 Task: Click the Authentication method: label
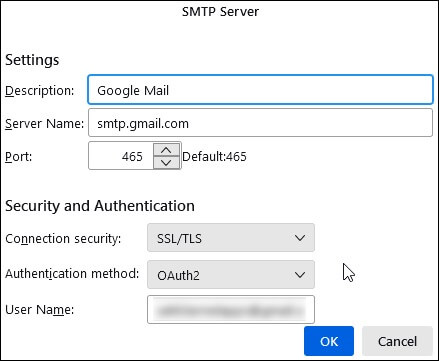[72, 274]
